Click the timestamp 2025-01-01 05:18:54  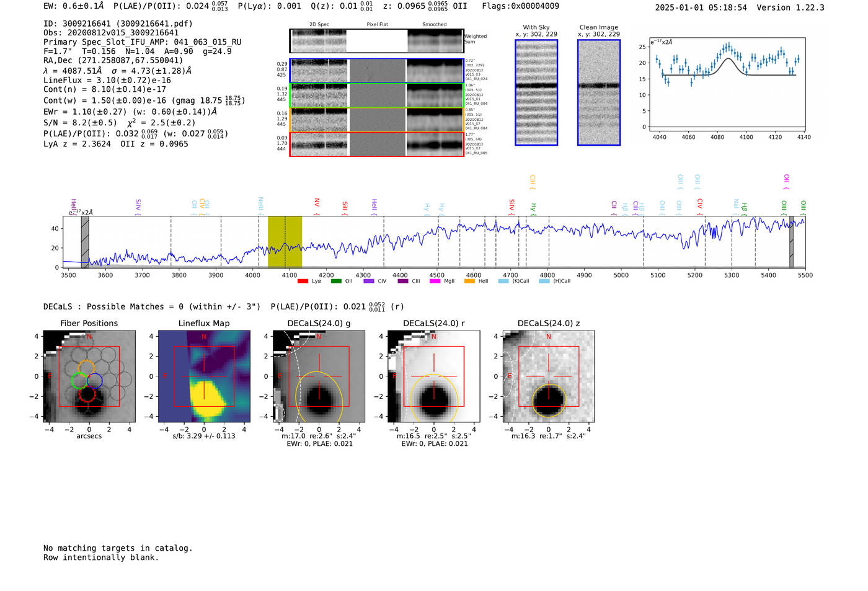[x=701, y=7]
